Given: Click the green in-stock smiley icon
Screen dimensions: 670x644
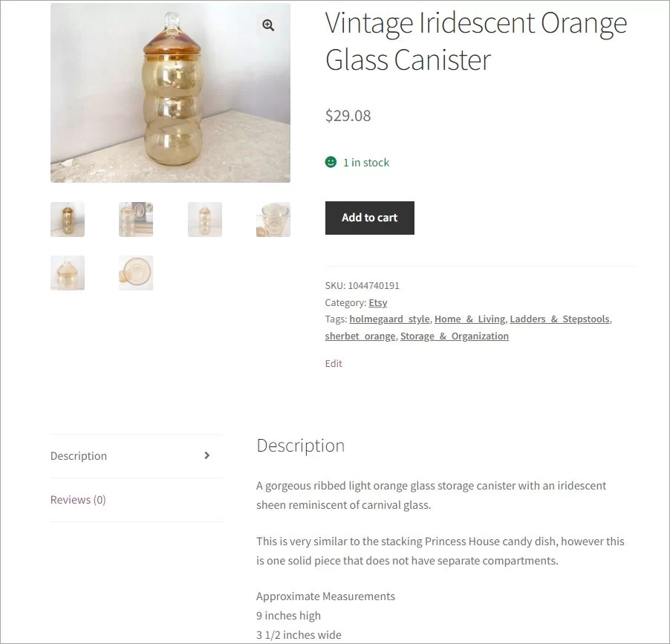Looking at the screenshot, I should coord(331,162).
